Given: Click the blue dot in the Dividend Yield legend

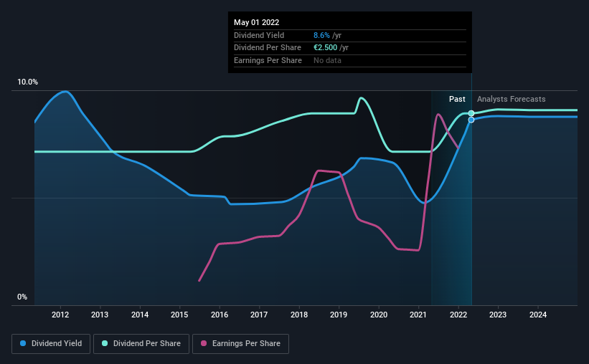Looking at the screenshot, I should [x=23, y=343].
